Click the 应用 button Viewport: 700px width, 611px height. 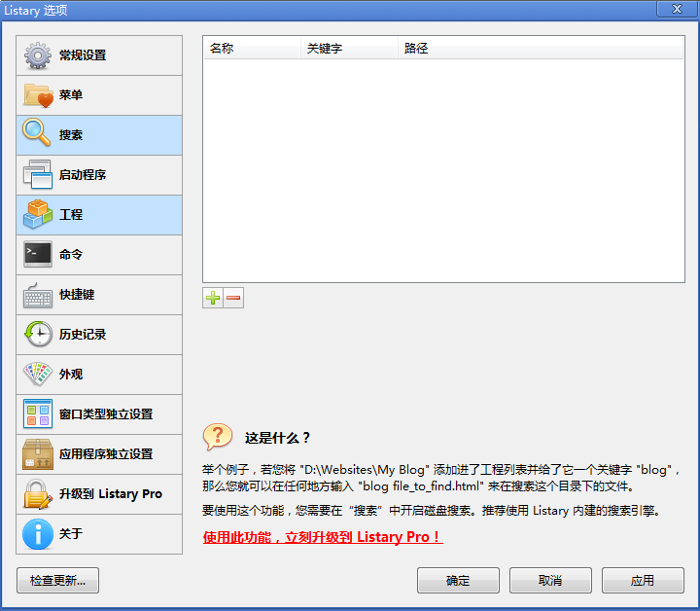(643, 581)
